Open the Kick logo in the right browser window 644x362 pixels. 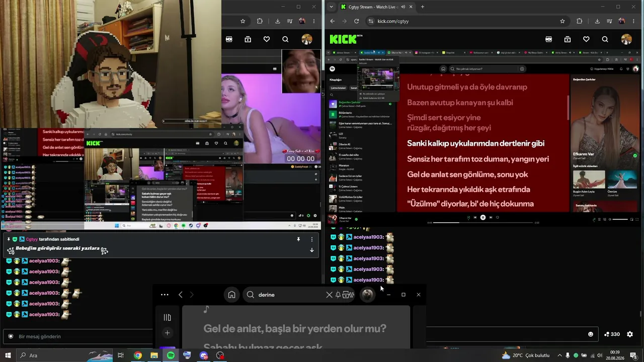(x=346, y=39)
